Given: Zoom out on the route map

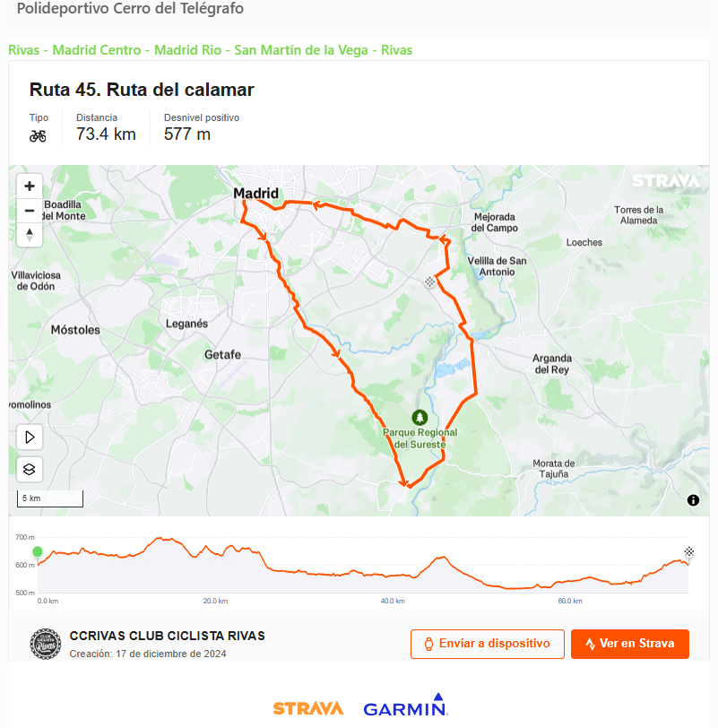Looking at the screenshot, I should click(30, 211).
